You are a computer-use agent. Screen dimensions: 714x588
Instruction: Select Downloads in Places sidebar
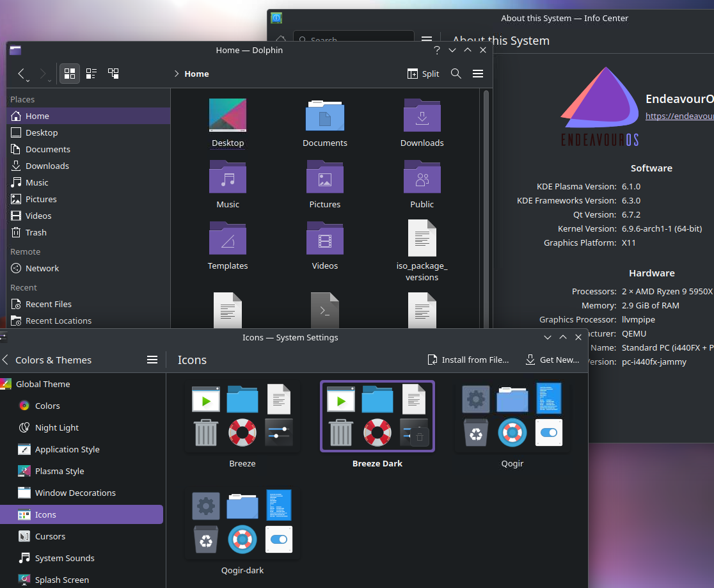(x=88, y=166)
